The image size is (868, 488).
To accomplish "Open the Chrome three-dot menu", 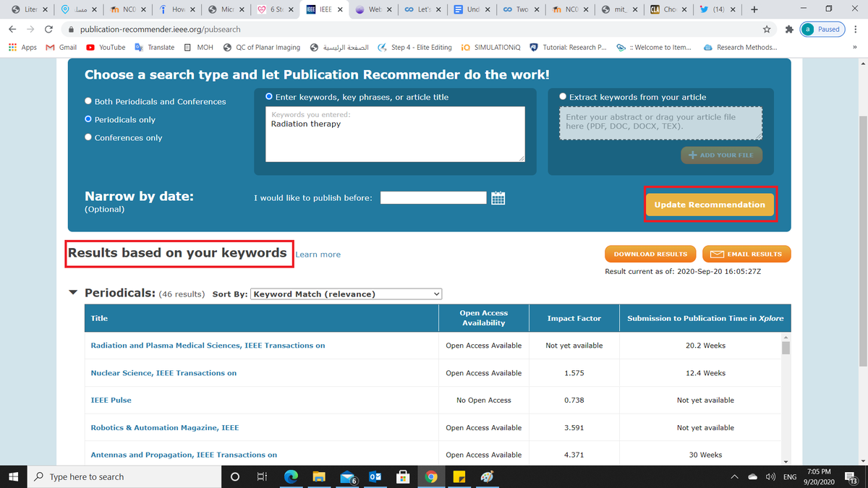I will coord(856,29).
